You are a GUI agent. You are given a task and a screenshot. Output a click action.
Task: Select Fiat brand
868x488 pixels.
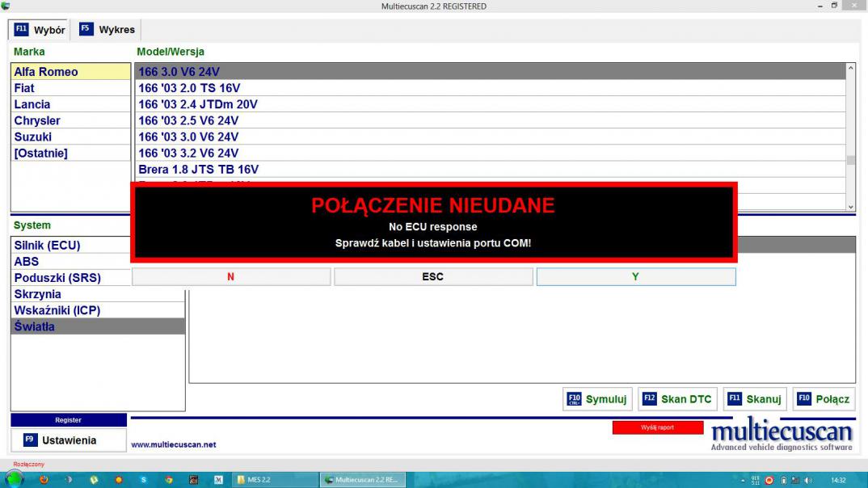tap(71, 88)
